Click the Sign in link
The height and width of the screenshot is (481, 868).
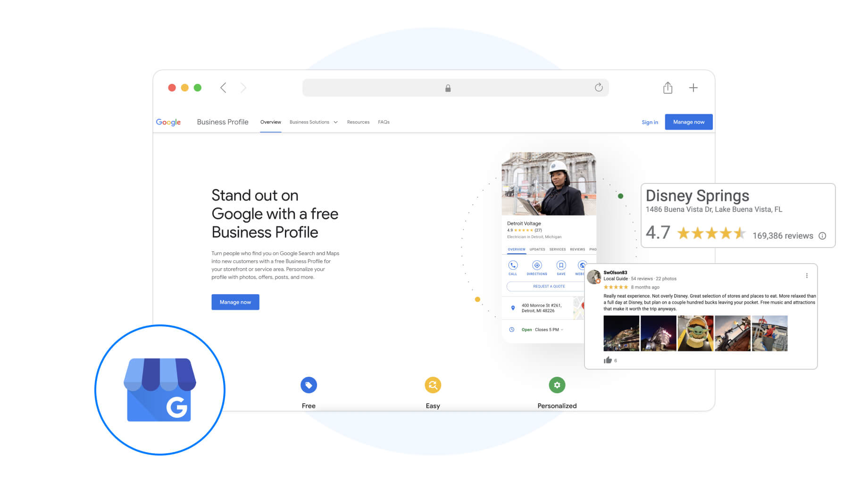click(650, 122)
